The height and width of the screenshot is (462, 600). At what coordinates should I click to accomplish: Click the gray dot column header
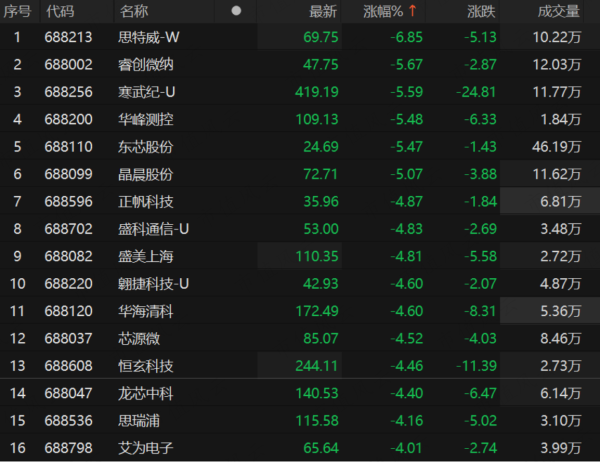click(x=236, y=11)
